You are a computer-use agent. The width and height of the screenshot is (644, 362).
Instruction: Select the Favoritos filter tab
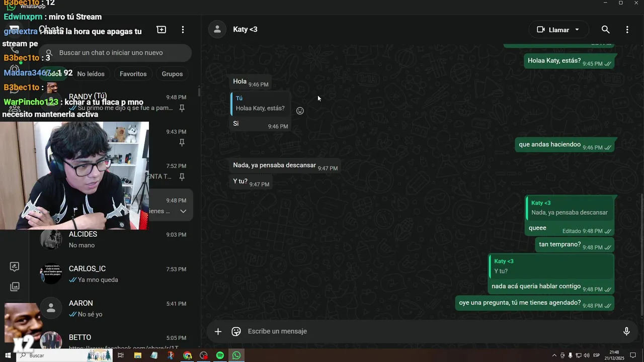point(133,74)
